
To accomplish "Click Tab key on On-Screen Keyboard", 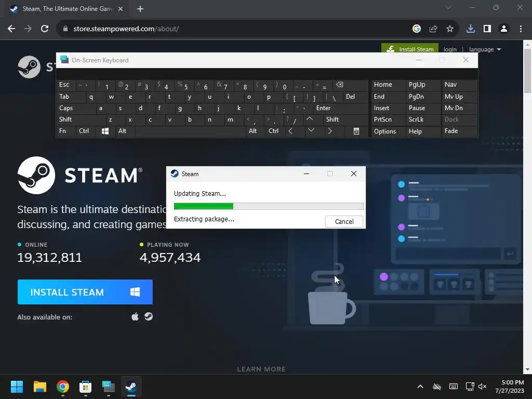I will 71,97.
